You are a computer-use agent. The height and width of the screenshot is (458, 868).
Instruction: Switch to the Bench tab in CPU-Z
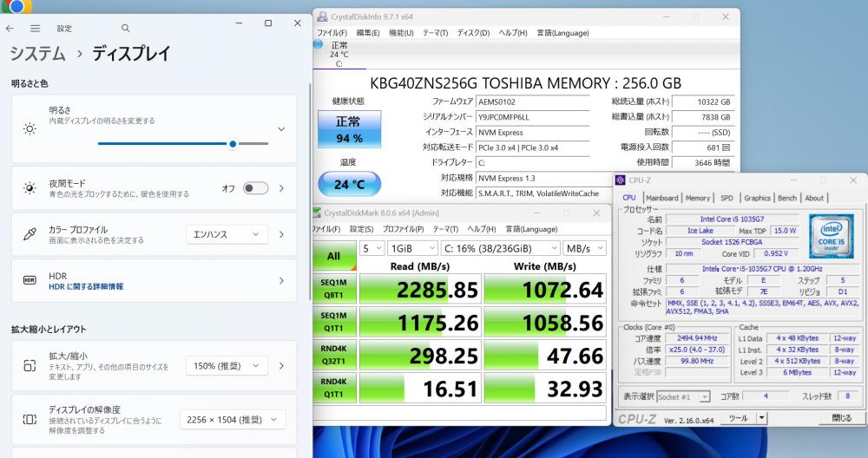[x=787, y=198]
